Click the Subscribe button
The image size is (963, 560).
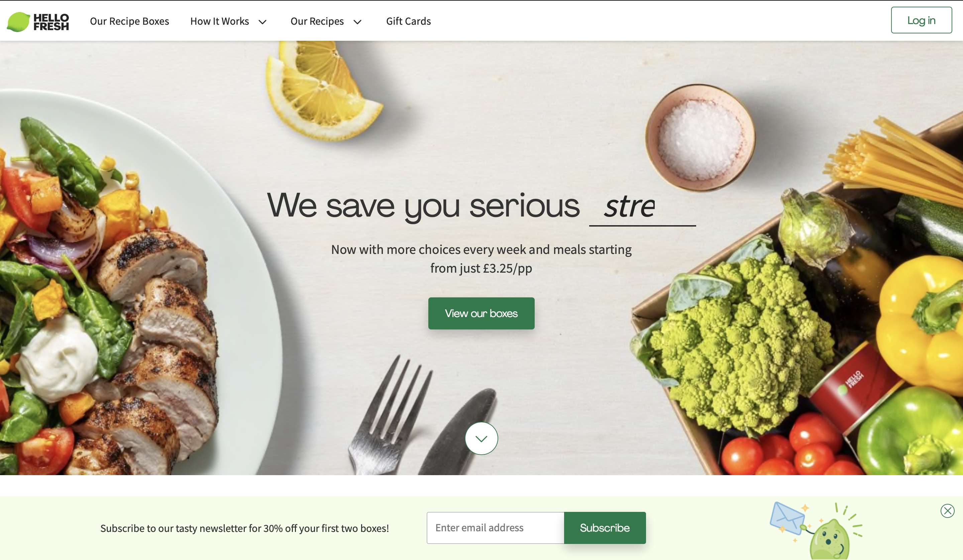point(605,528)
